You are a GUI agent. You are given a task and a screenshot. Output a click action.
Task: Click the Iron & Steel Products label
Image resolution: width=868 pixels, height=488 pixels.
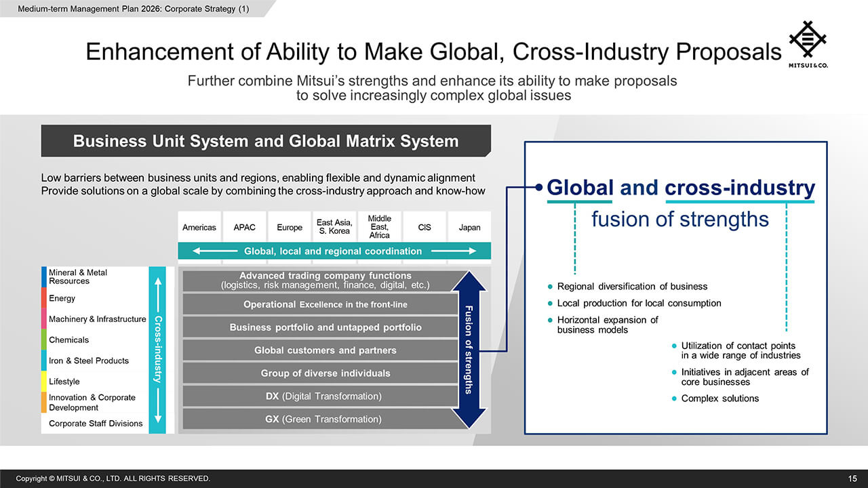click(88, 361)
